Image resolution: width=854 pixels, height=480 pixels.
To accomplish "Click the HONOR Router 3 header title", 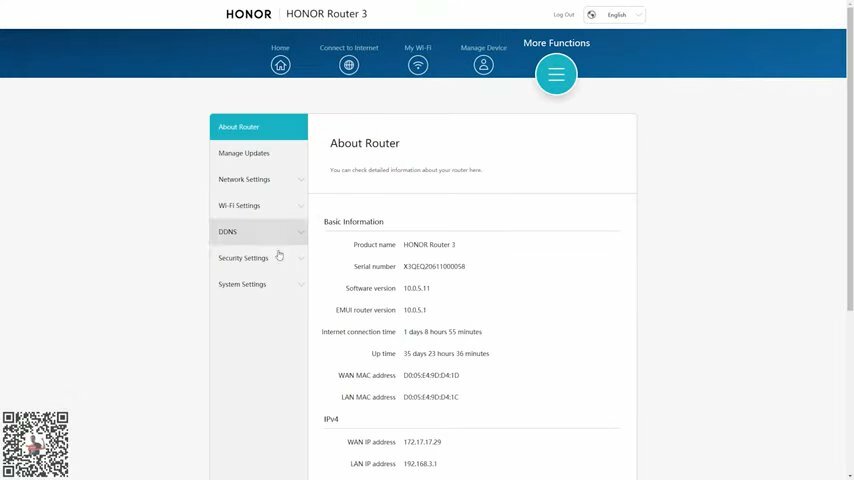I will point(326,14).
